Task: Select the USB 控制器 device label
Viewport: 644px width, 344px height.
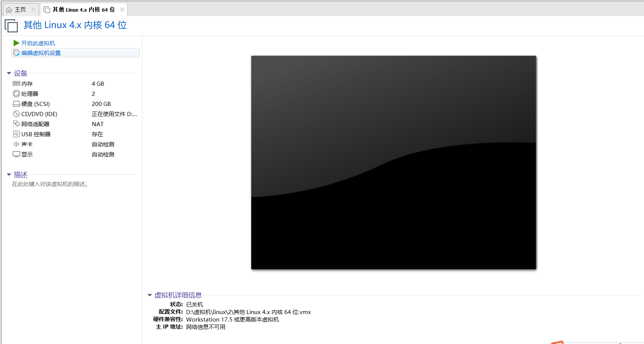Action: click(36, 134)
